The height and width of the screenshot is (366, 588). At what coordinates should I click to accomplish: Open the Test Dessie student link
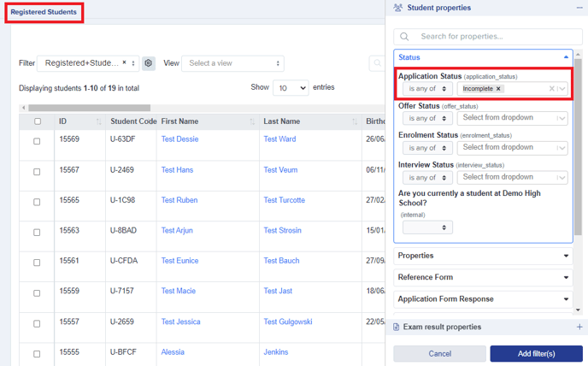(179, 139)
